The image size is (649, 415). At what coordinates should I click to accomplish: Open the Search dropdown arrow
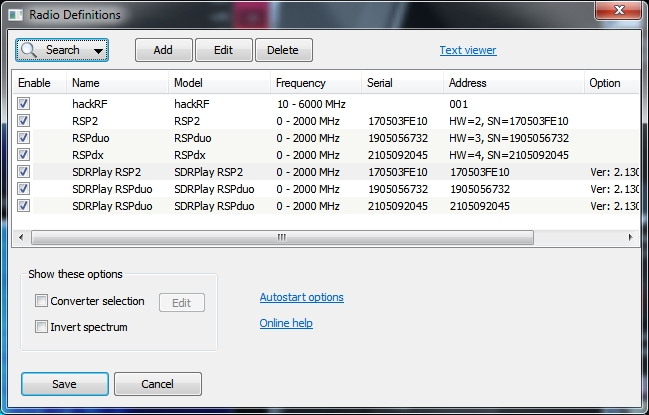(x=98, y=50)
